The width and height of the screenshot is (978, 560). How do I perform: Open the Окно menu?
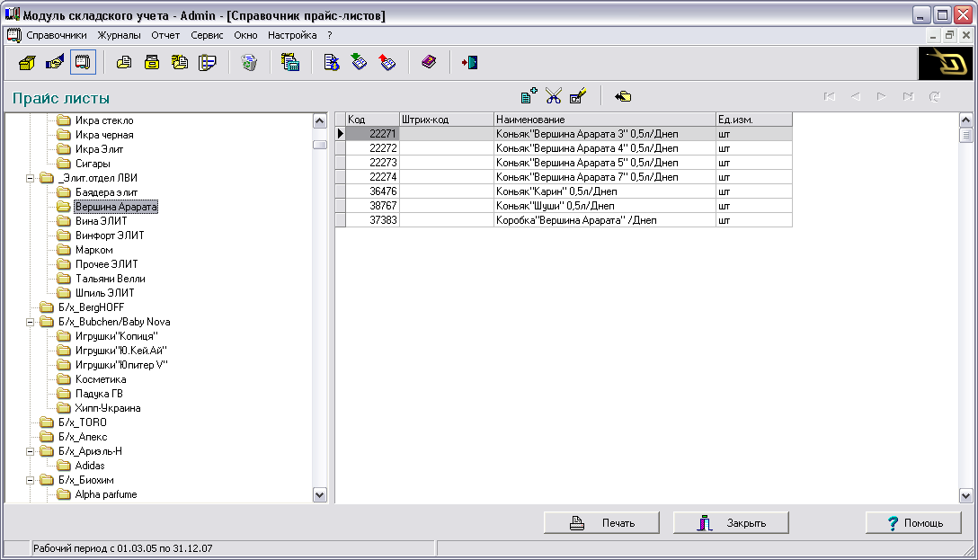(x=245, y=36)
